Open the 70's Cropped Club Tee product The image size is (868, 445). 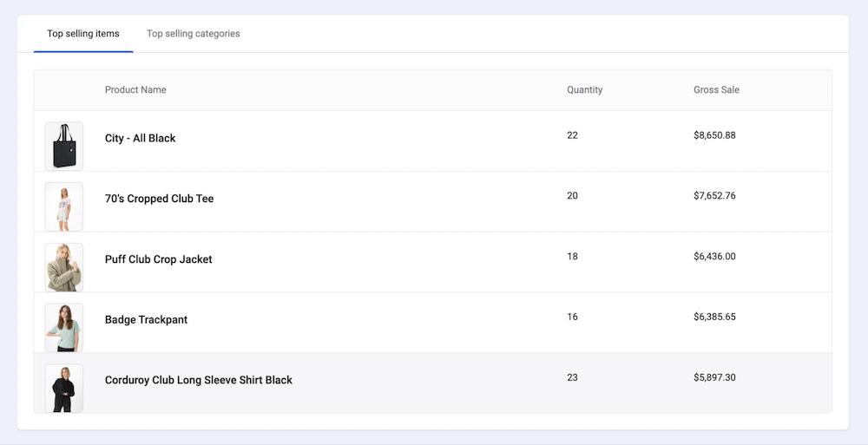(159, 199)
